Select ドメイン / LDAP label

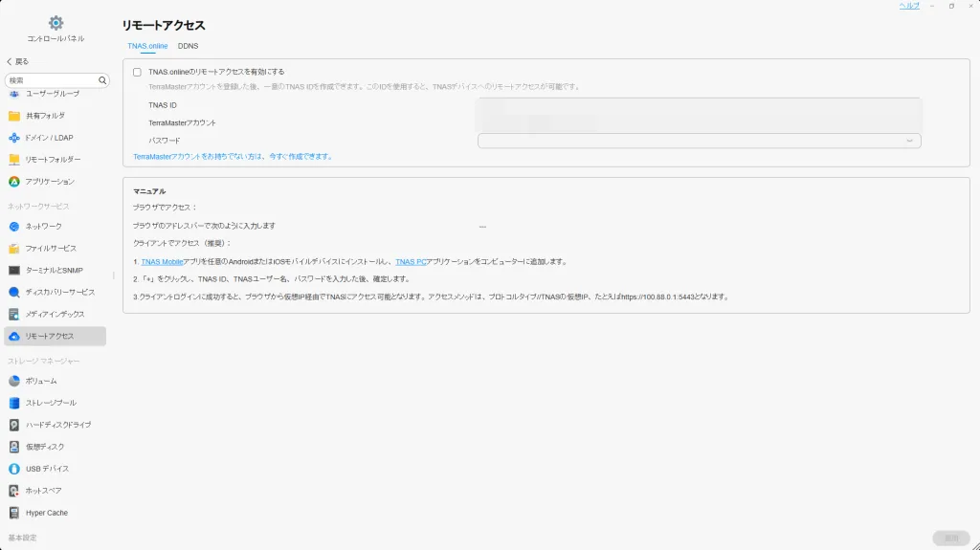pyautogui.click(x=50, y=138)
